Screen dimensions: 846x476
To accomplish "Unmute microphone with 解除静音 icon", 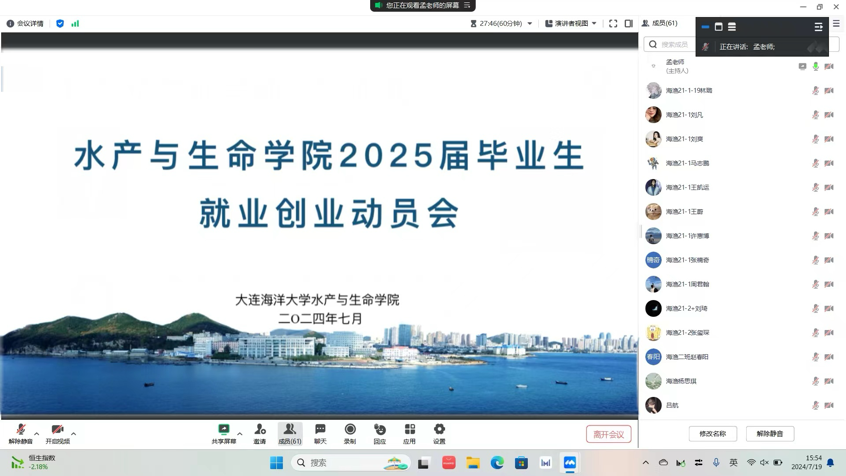I will coord(20,433).
